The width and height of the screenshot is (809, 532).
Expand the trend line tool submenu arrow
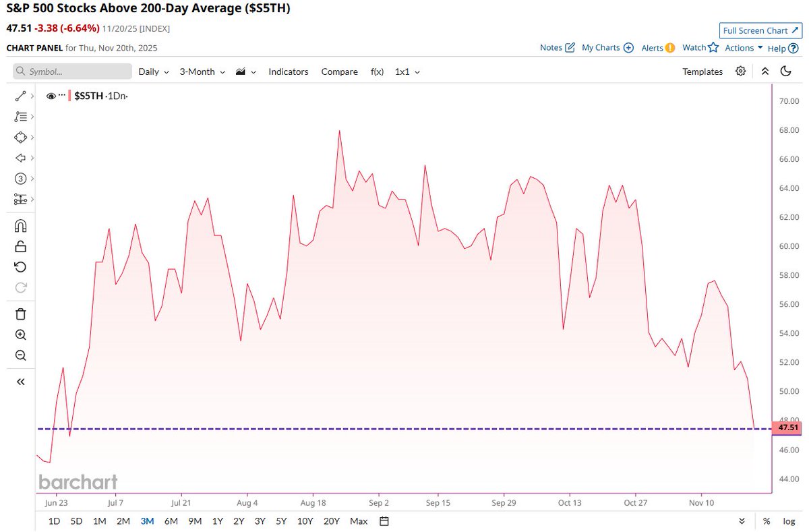pos(32,96)
